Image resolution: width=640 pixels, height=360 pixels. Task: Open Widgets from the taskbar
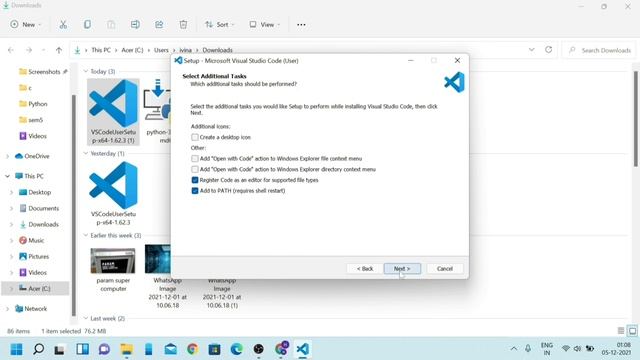point(82,349)
